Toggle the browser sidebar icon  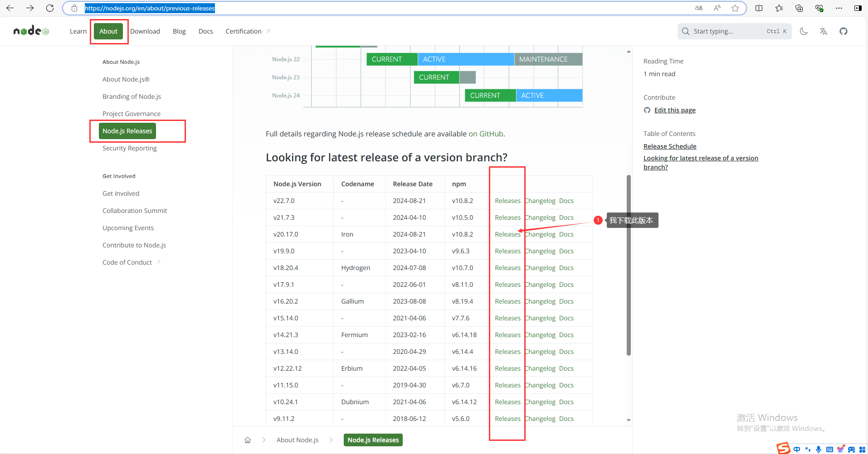[858, 8]
